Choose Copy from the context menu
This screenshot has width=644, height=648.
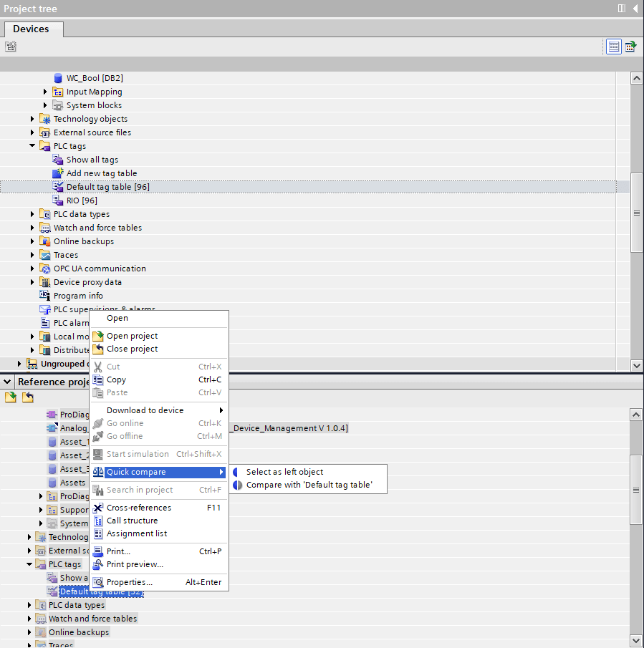coord(116,379)
